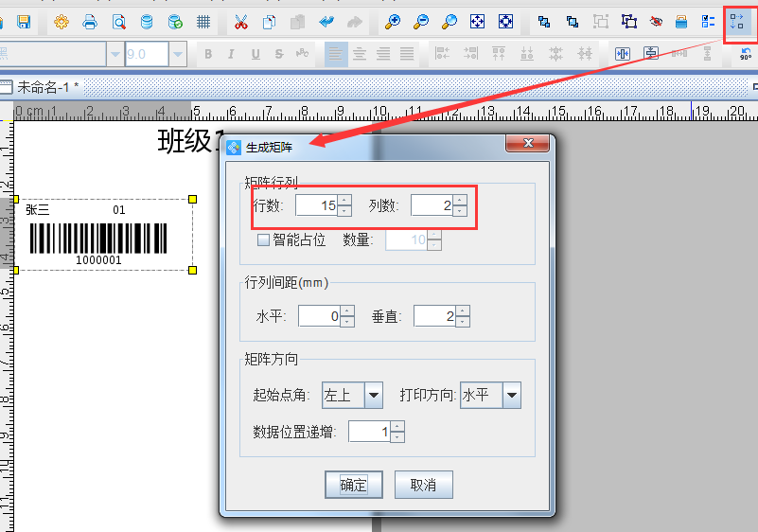The width and height of the screenshot is (758, 532).
Task: Open Print Preview magnifier page icon
Action: (118, 22)
